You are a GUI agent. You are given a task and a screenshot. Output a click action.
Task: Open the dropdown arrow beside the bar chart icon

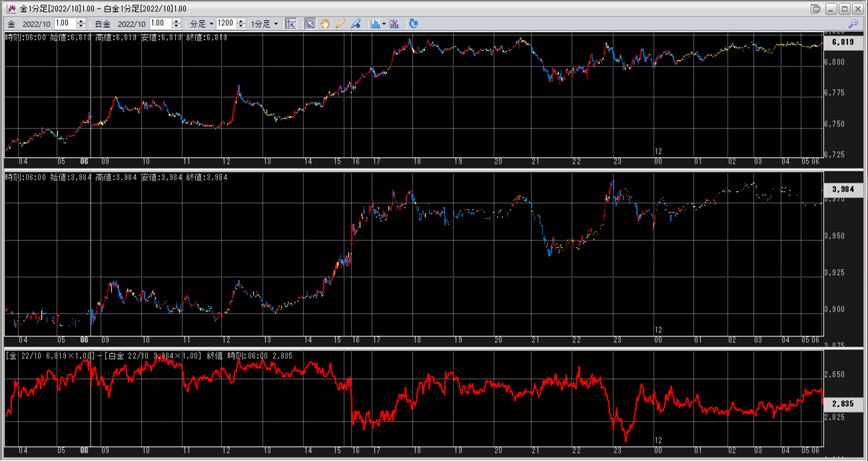pyautogui.click(x=384, y=24)
